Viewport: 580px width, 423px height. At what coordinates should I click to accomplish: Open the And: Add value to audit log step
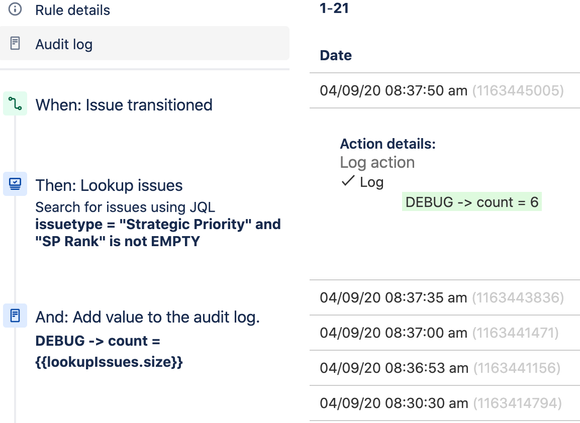(148, 317)
